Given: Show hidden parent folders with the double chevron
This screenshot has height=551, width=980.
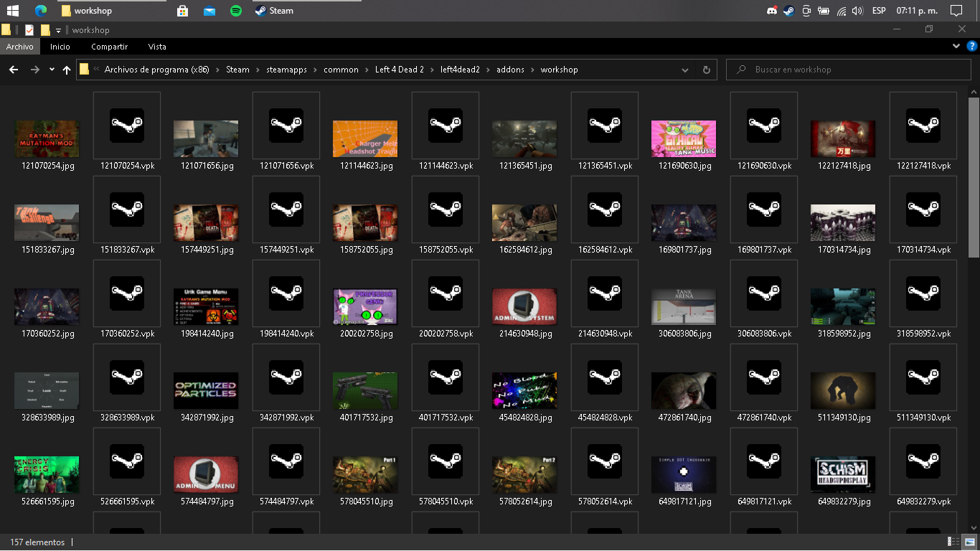Looking at the screenshot, I should pyautogui.click(x=96, y=70).
